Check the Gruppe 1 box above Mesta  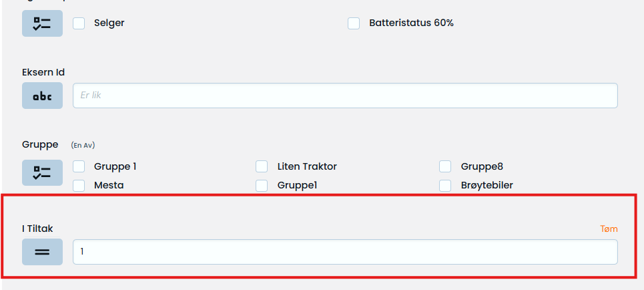(x=79, y=166)
